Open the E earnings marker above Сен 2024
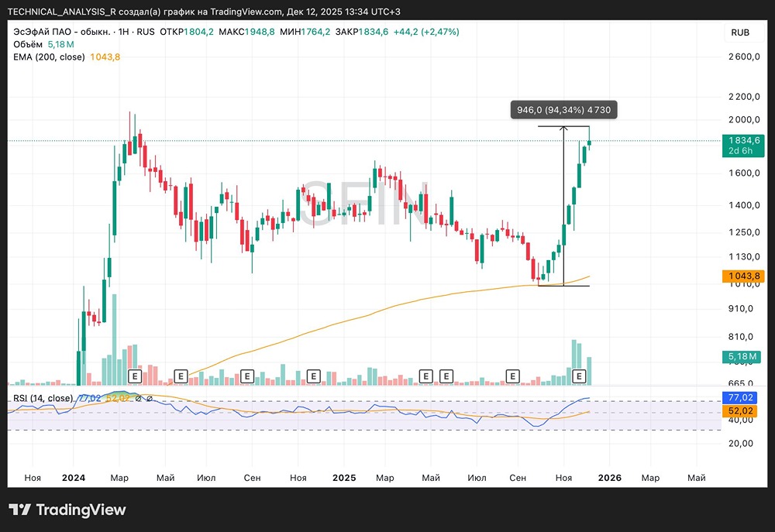 (x=246, y=376)
